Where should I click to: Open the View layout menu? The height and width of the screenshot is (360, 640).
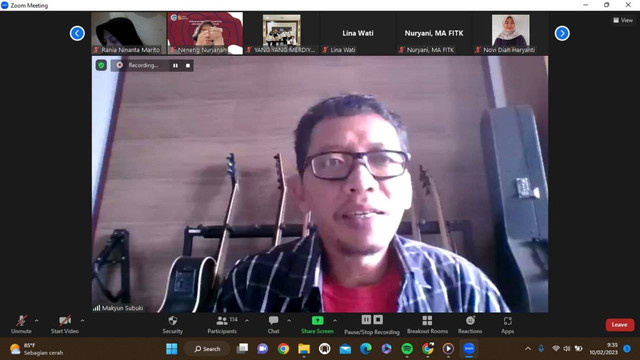(622, 20)
